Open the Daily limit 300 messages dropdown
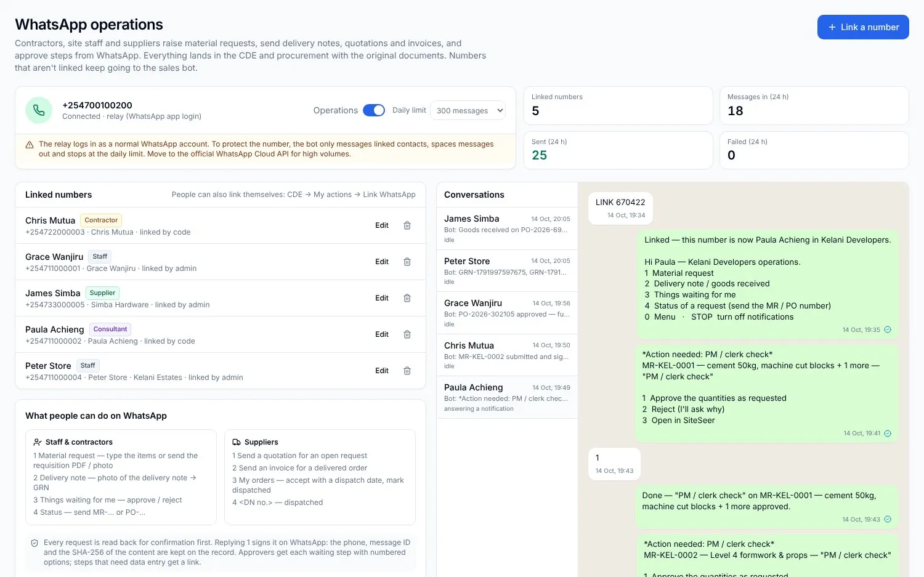This screenshot has width=924, height=577. [468, 111]
